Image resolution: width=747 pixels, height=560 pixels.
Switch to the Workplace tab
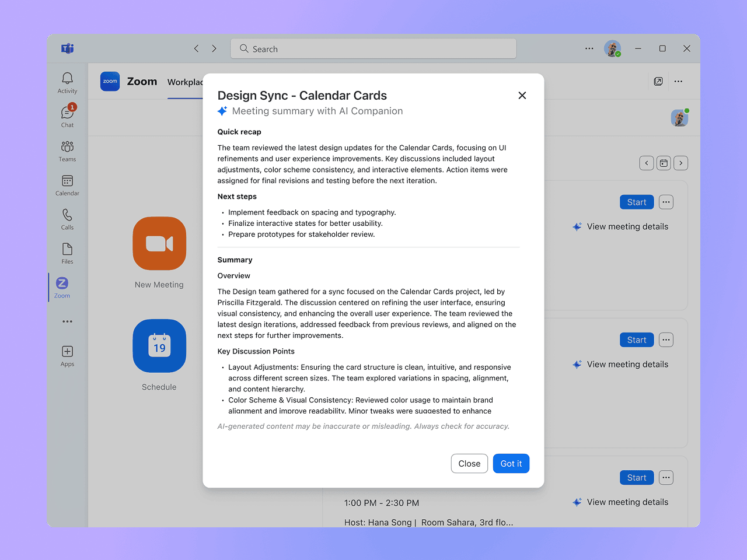click(185, 82)
